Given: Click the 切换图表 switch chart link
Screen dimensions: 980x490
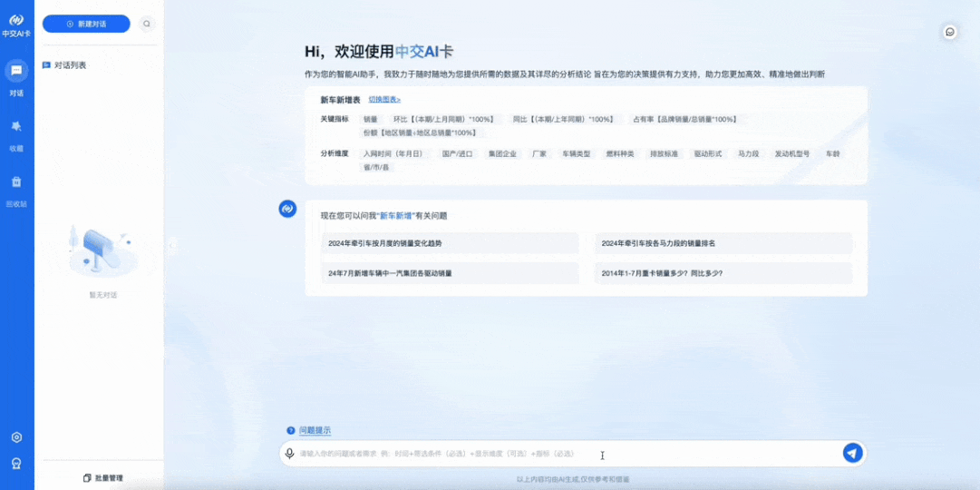Looking at the screenshot, I should point(384,100).
